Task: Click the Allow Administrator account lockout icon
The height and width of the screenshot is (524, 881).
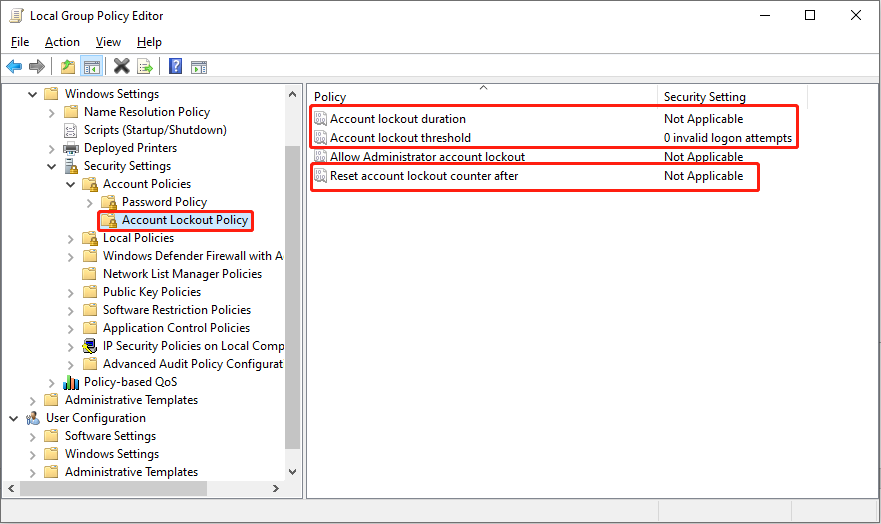Action: (320, 157)
